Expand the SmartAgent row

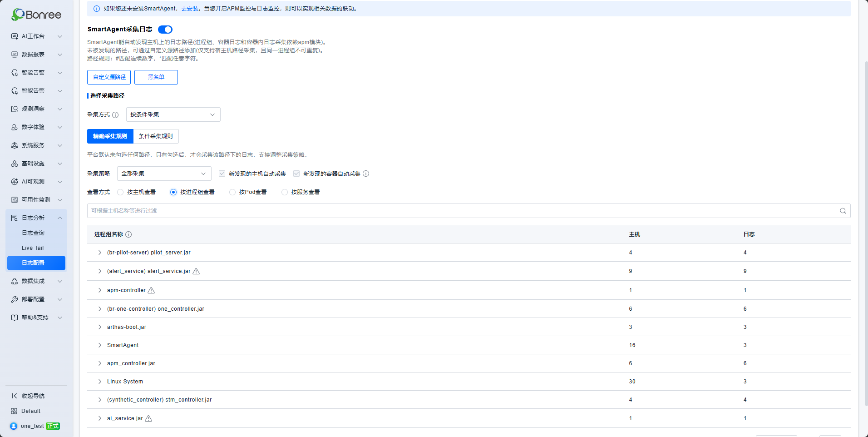coord(100,345)
